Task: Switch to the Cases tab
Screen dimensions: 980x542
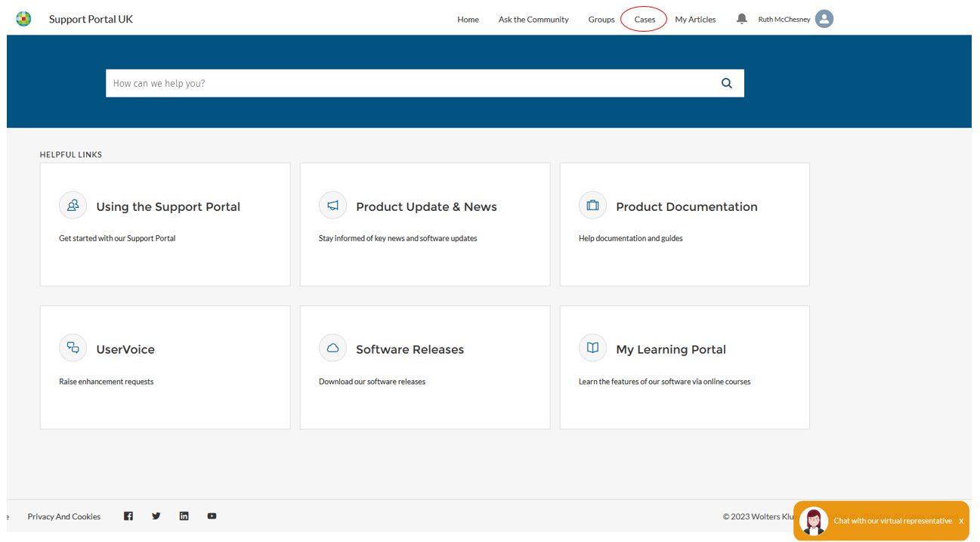Action: pyautogui.click(x=644, y=19)
